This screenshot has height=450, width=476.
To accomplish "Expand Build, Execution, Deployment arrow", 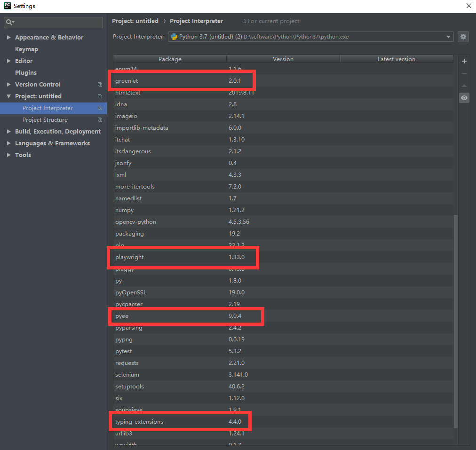I will (x=8, y=131).
